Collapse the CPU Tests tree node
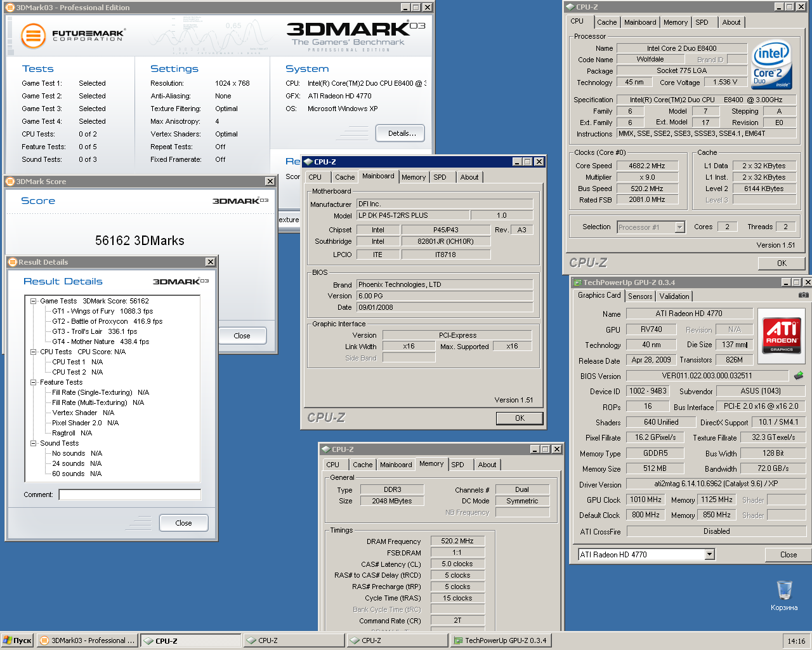Image resolution: width=812 pixels, height=650 pixels. pos(33,352)
